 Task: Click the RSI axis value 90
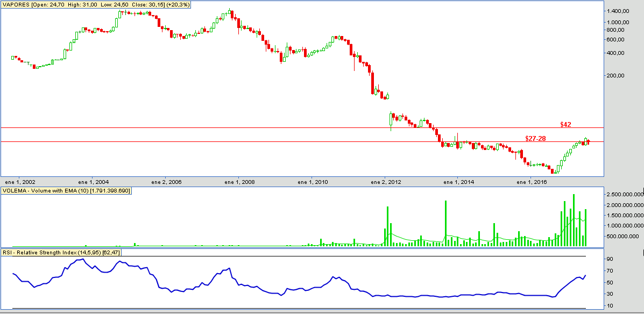[x=610, y=259]
